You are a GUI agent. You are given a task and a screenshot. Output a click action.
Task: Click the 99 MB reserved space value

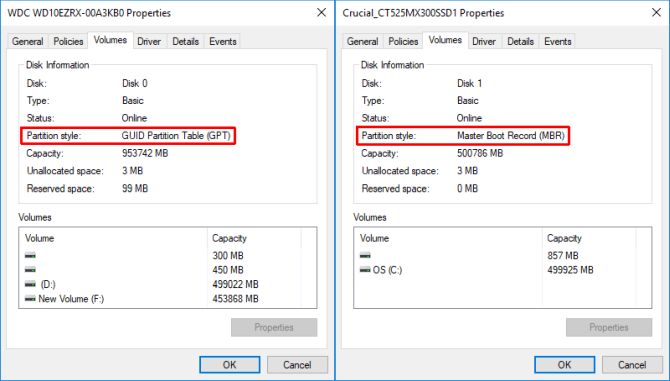(x=135, y=188)
